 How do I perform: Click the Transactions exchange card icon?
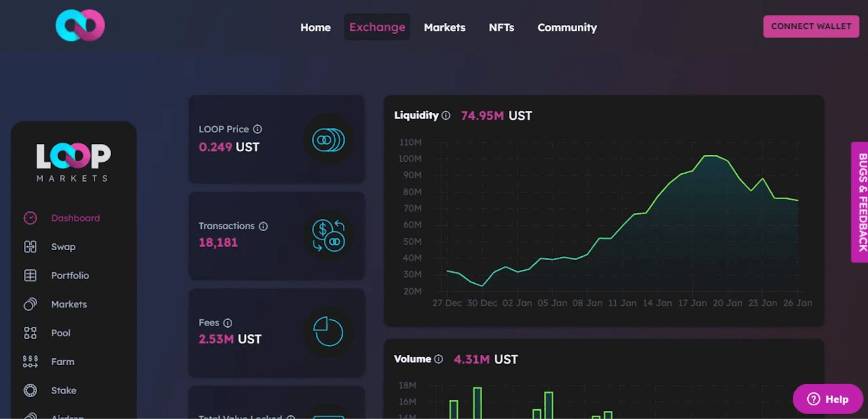(x=328, y=236)
